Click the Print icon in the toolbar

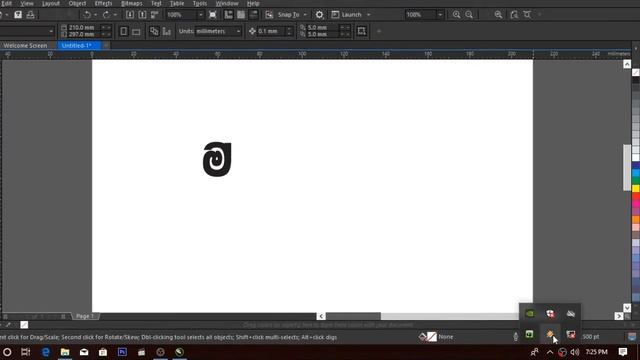coord(30,15)
